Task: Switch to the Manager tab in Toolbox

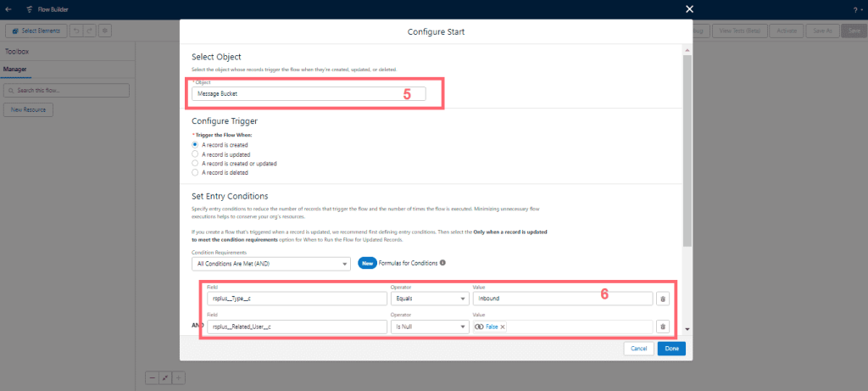Action: tap(16, 68)
